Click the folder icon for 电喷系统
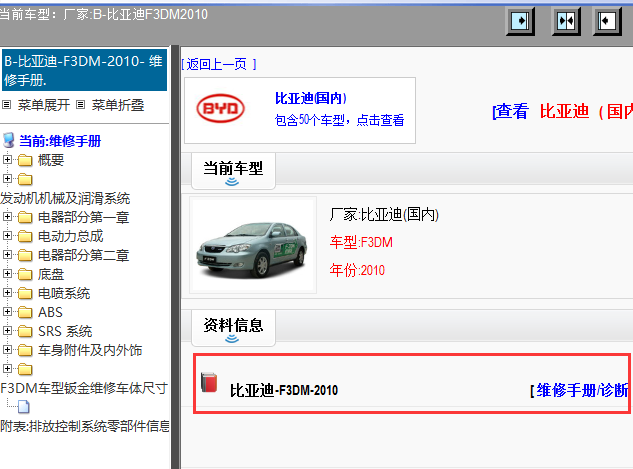This screenshot has width=633, height=469. click(x=25, y=293)
